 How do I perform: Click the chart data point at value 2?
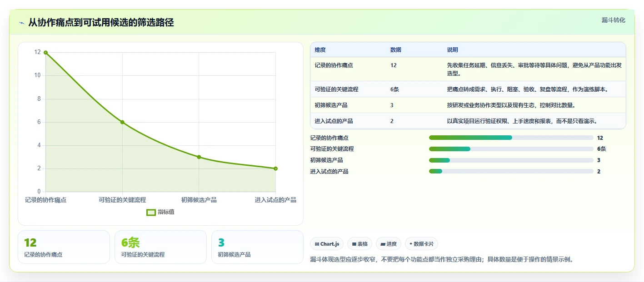coord(275,168)
